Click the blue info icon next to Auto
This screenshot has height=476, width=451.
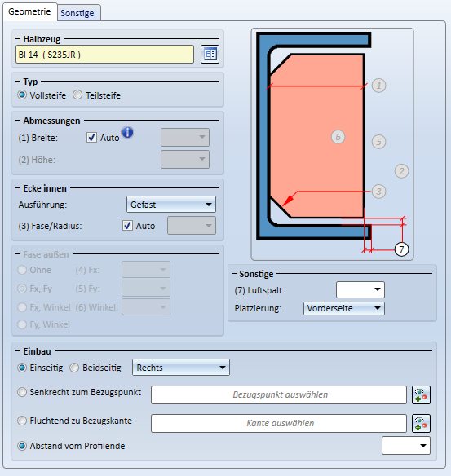[x=127, y=132]
